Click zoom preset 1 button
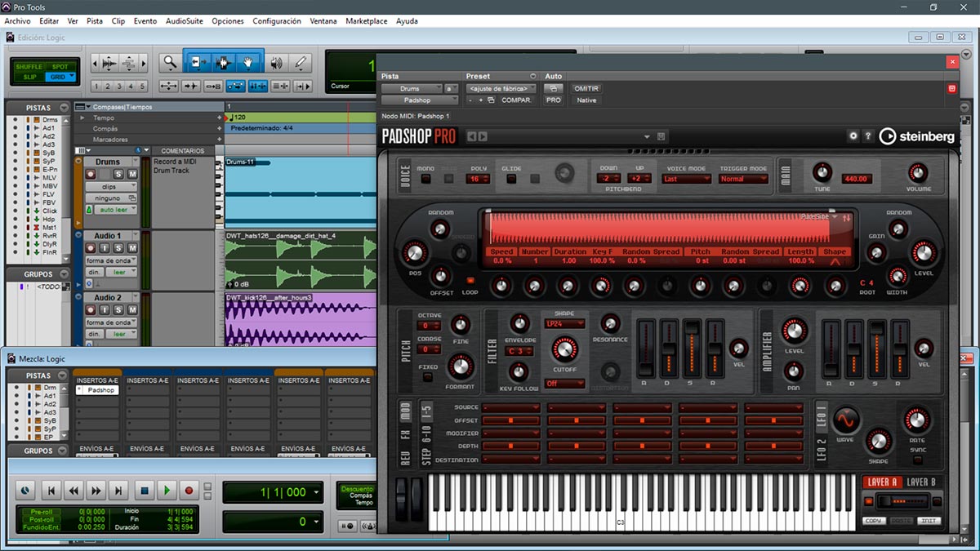Image resolution: width=980 pixels, height=551 pixels. [x=96, y=87]
